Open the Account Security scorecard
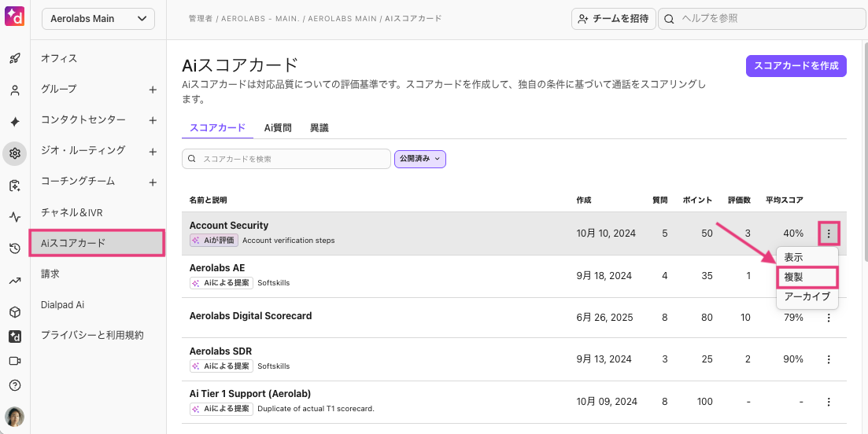 [229, 226]
